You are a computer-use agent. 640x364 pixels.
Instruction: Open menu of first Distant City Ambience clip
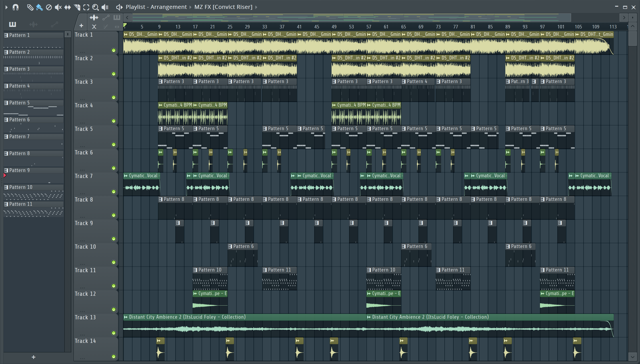pyautogui.click(x=126, y=317)
